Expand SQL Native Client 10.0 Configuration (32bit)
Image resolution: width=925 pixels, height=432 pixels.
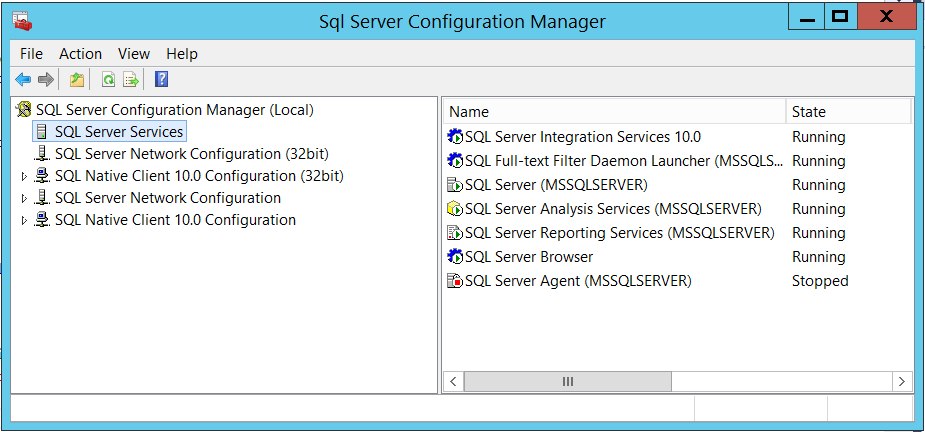(x=24, y=176)
